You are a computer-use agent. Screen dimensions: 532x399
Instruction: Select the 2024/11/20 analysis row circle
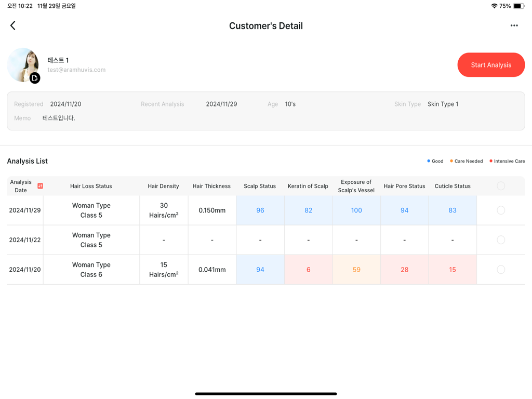click(501, 270)
